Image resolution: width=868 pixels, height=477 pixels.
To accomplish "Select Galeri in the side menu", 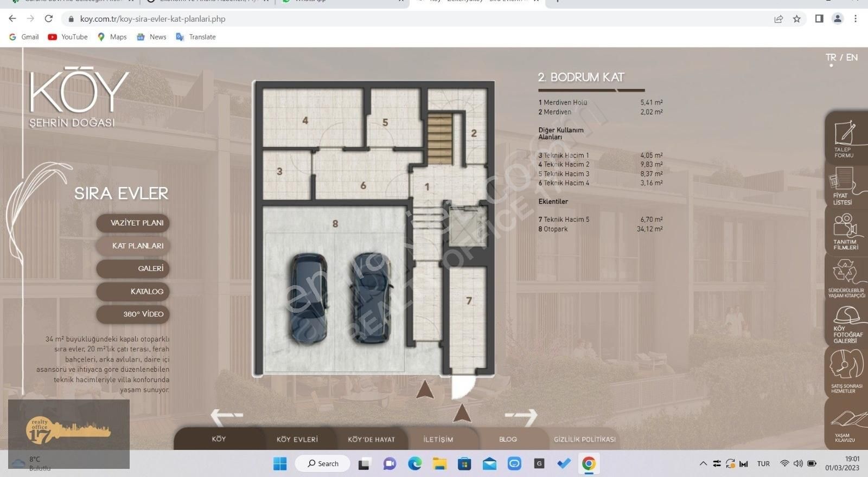I will 133,268.
